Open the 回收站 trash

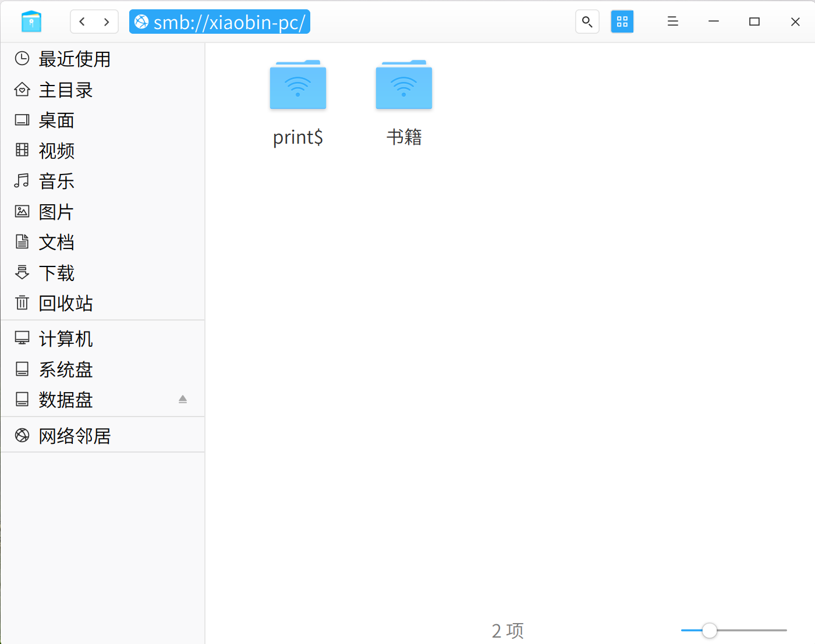(x=102, y=303)
